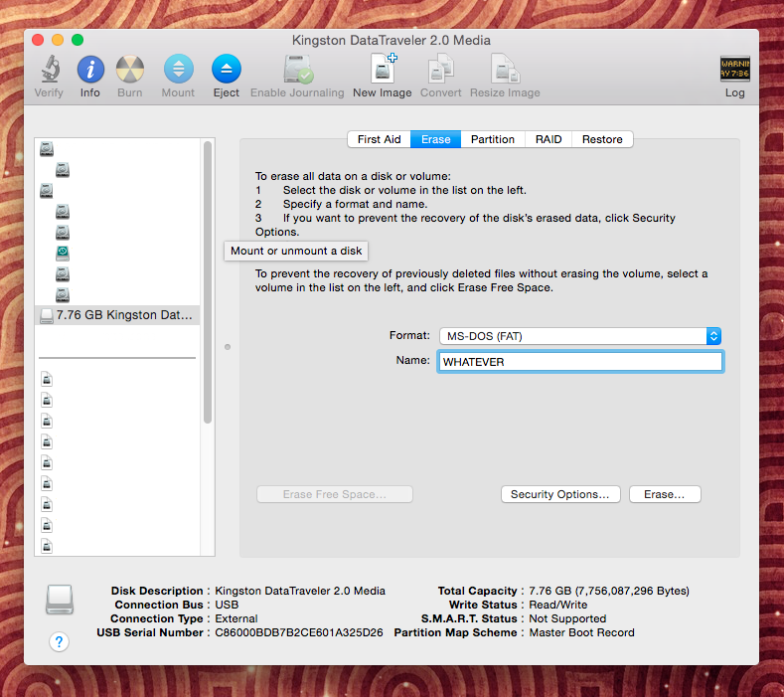
Task: Click the Resize Image icon
Action: [506, 69]
